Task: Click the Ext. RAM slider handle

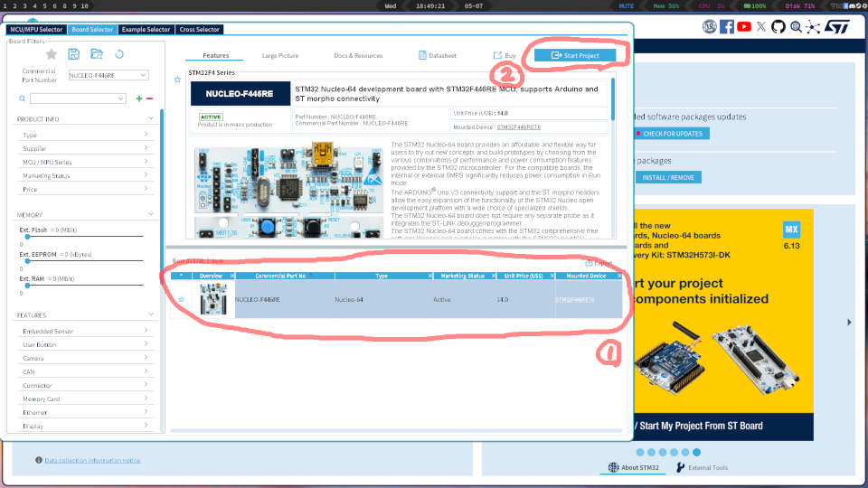Action: pyautogui.click(x=27, y=286)
